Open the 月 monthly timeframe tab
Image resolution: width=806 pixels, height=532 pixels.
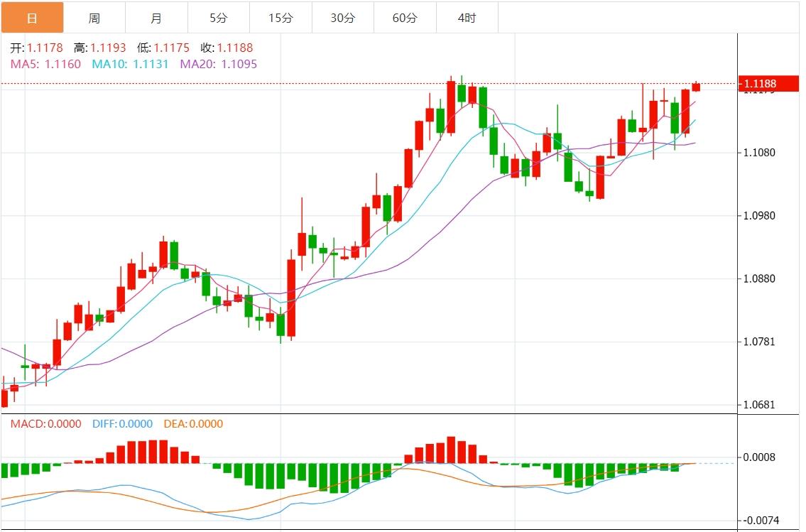[x=156, y=18]
